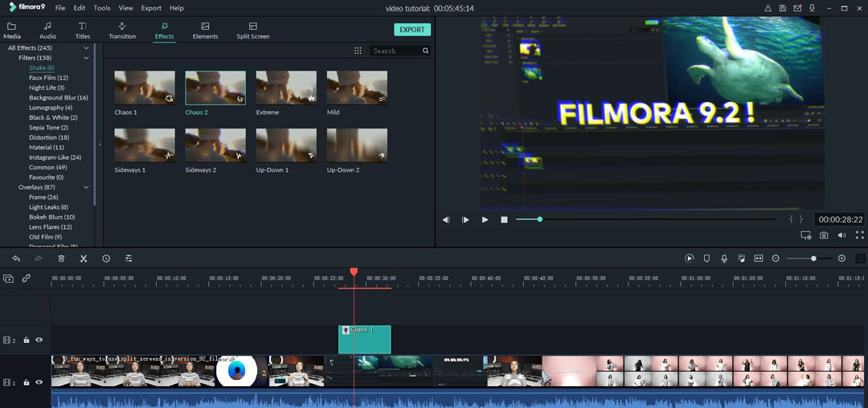The height and width of the screenshot is (408, 868).
Task: Stop playback with the square stop button
Action: click(504, 219)
